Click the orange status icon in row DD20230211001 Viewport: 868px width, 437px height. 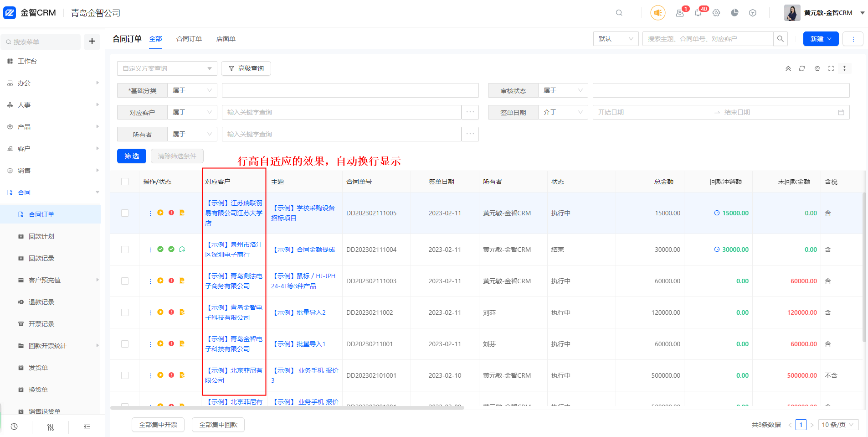click(x=160, y=343)
